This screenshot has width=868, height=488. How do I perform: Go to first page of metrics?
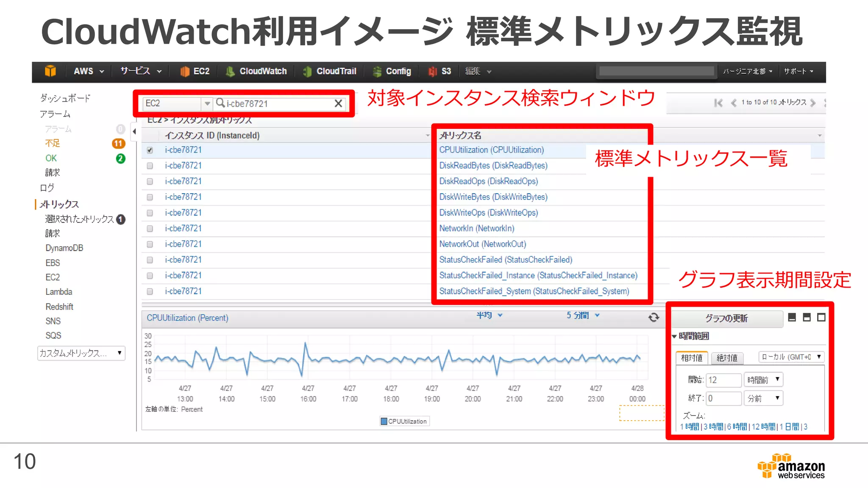click(x=718, y=103)
